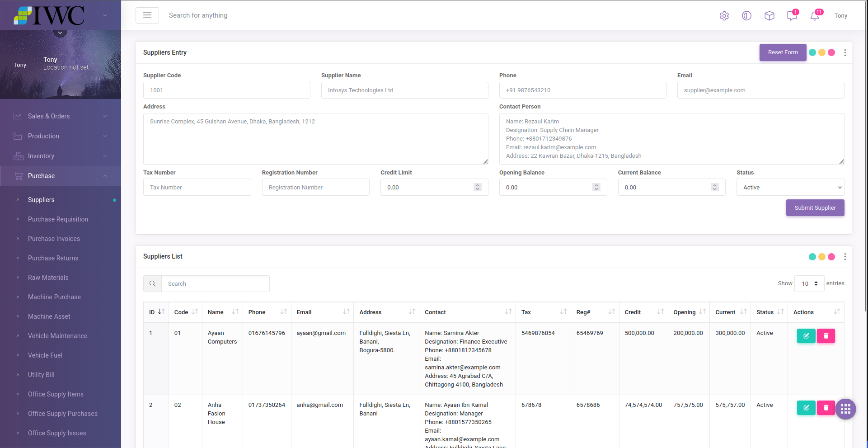Screen dimensions: 868x448
Task: Open Vehicle Fuel page
Action: click(x=45, y=355)
